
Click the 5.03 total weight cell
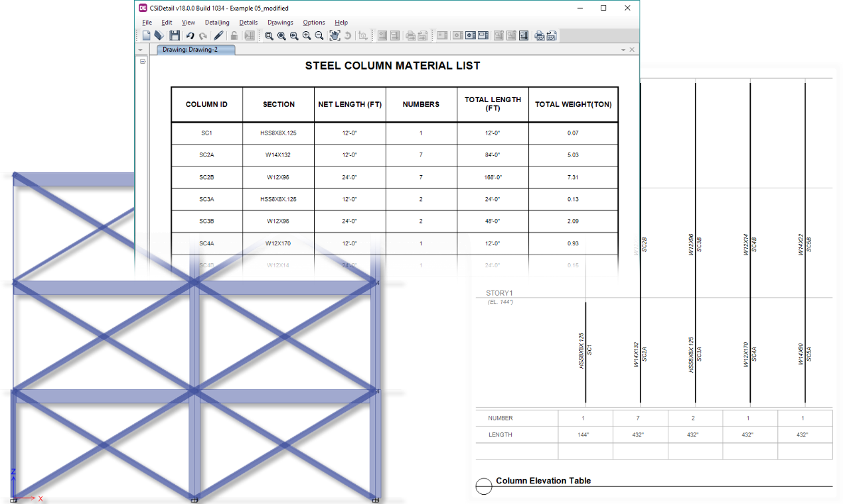(x=573, y=155)
